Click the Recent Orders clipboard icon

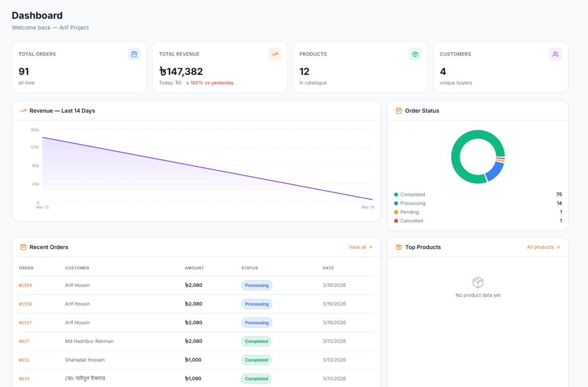[x=23, y=247]
